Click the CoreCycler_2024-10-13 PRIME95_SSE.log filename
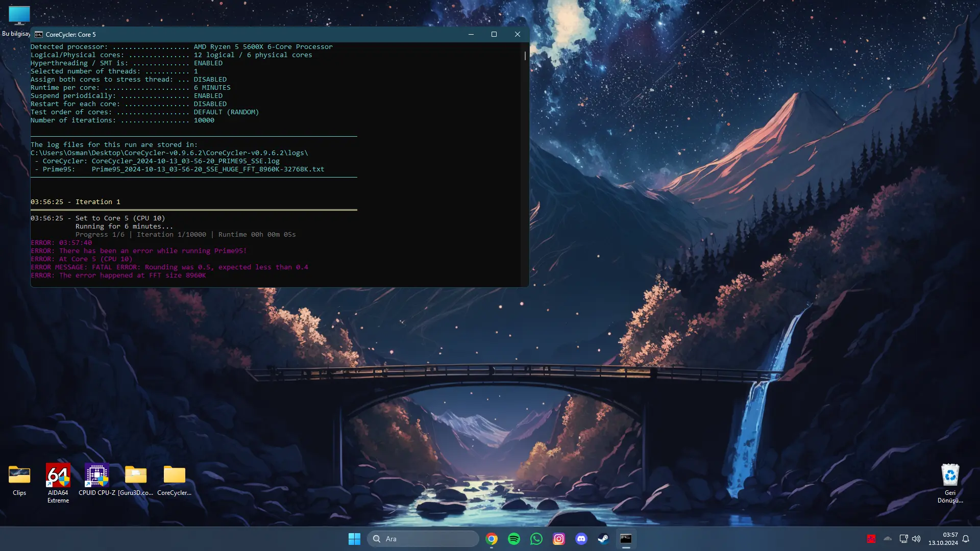 pos(186,161)
